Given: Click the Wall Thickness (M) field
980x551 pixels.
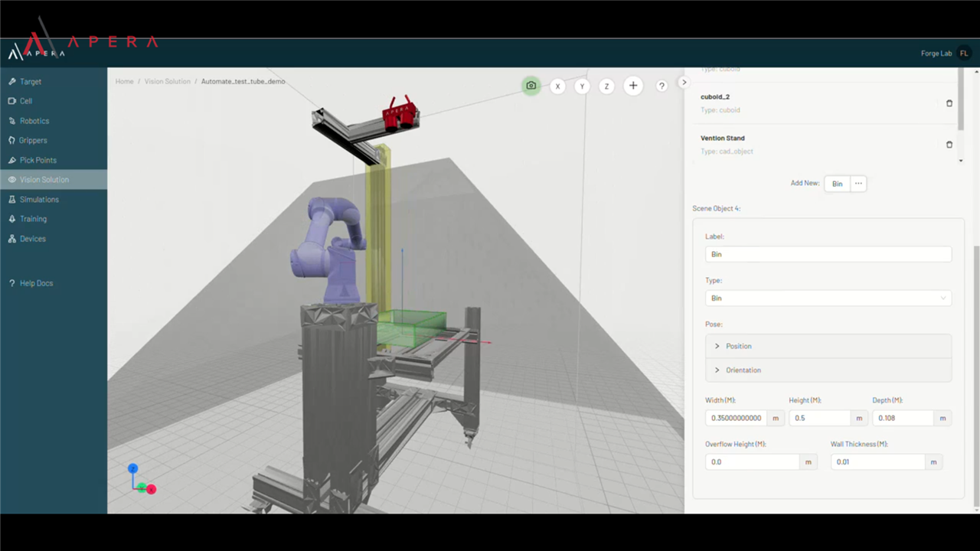Looking at the screenshot, I should pyautogui.click(x=877, y=462).
